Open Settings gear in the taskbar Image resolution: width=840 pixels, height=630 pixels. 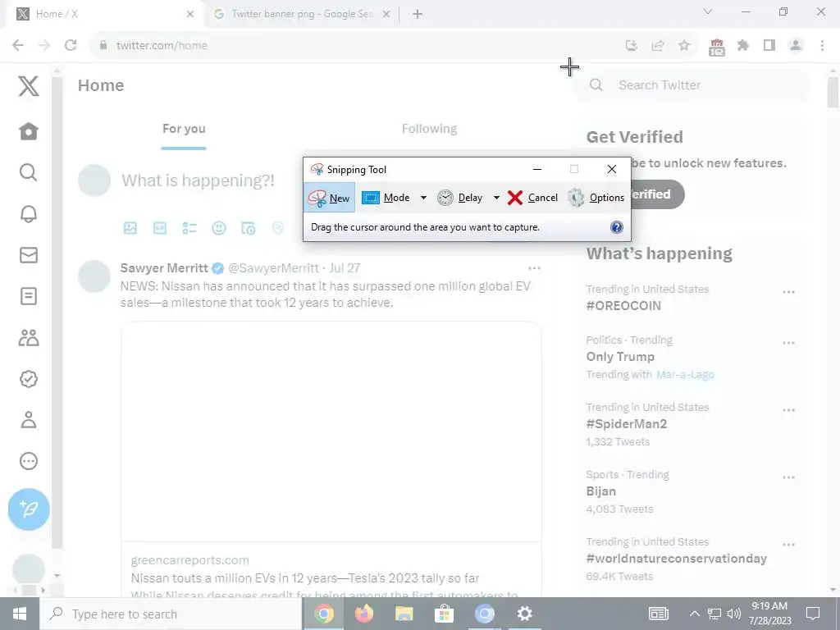click(524, 614)
